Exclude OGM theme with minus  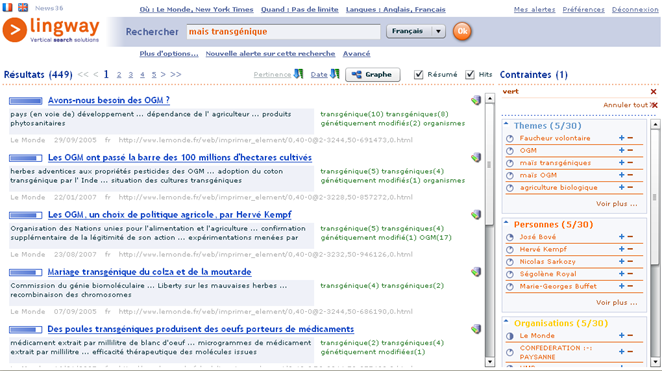pos(630,150)
